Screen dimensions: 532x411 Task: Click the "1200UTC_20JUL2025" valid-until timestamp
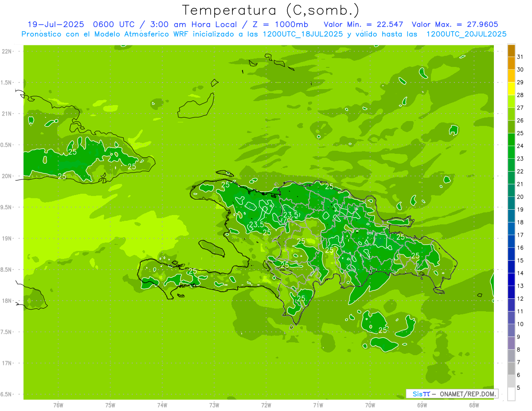pyautogui.click(x=466, y=34)
